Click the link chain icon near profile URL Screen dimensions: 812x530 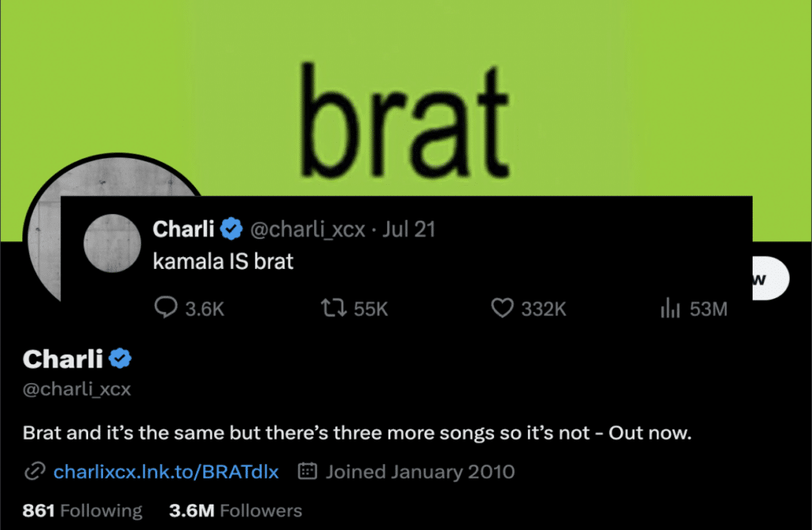[x=35, y=471]
